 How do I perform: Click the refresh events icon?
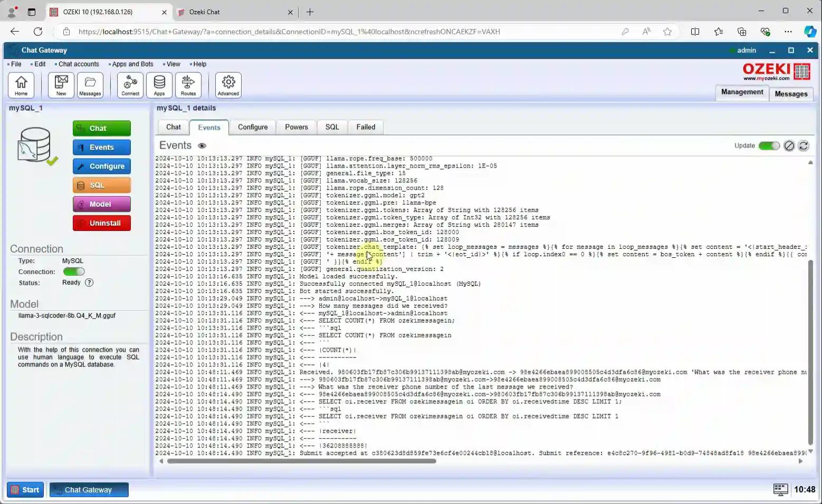[x=804, y=146]
